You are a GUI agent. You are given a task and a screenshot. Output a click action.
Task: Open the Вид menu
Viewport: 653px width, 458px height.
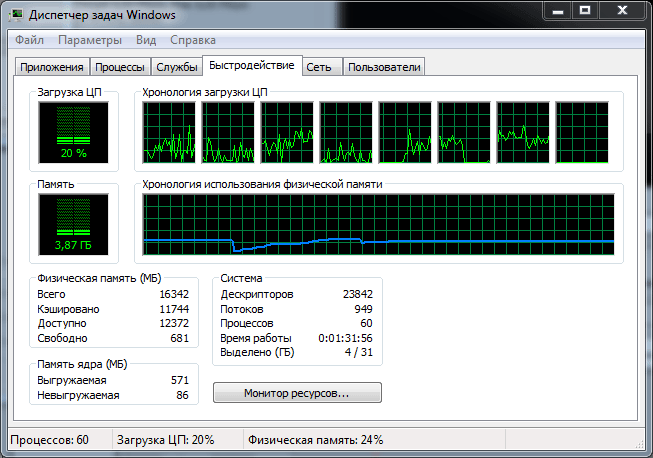pyautogui.click(x=146, y=40)
